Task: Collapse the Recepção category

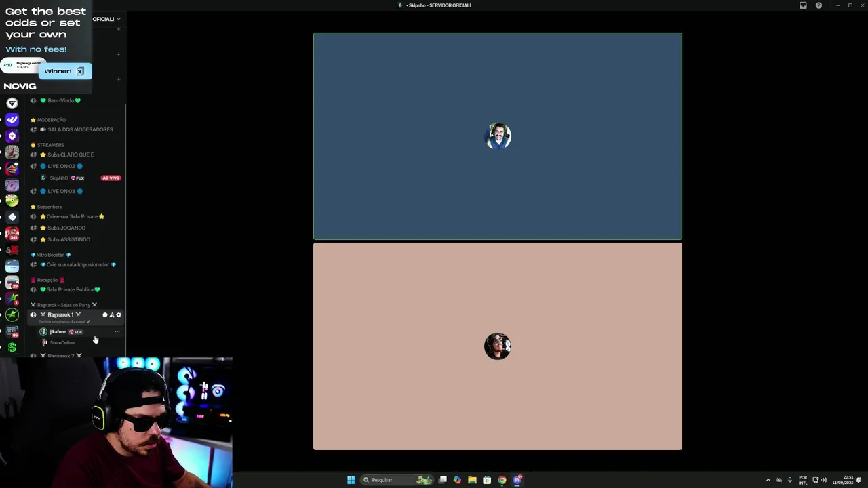Action: (47, 280)
